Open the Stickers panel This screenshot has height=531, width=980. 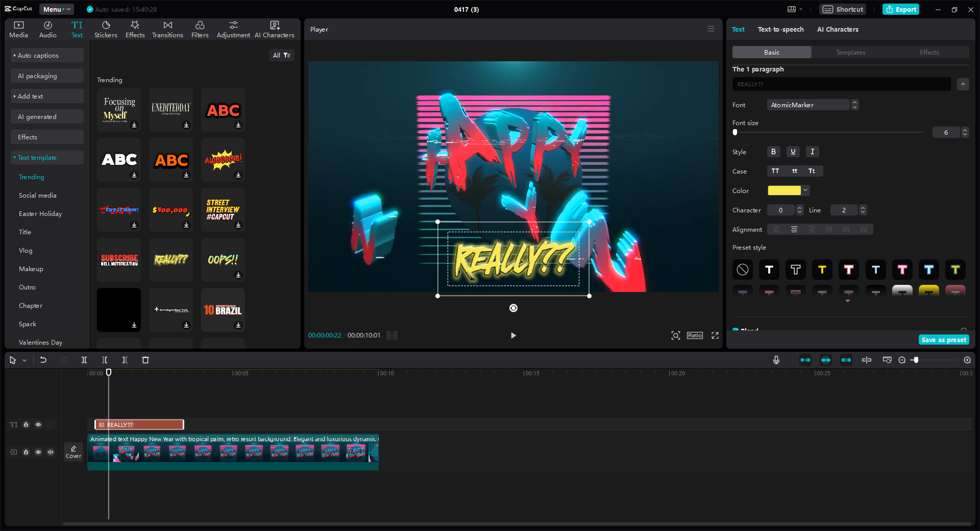[x=106, y=29]
